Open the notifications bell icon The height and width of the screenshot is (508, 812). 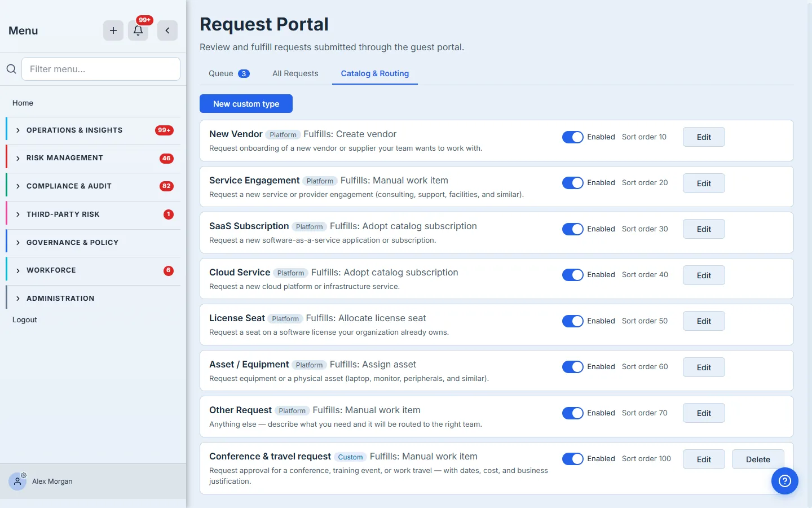click(138, 30)
